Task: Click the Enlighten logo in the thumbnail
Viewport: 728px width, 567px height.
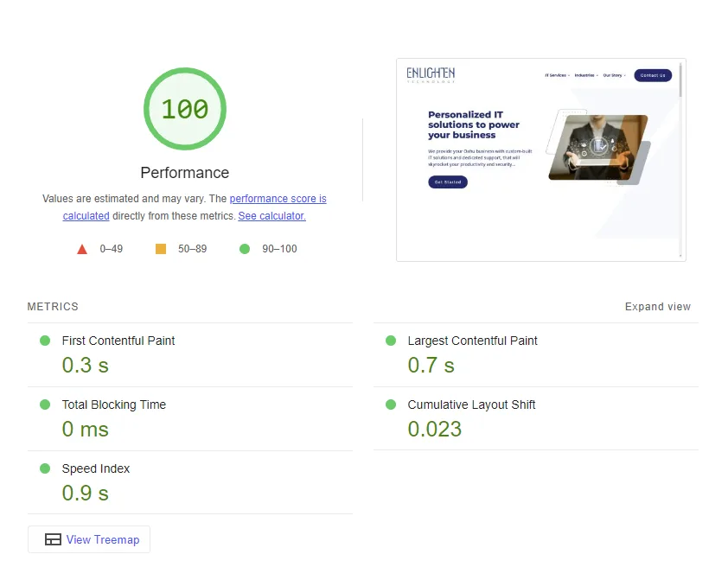Action: [x=431, y=74]
